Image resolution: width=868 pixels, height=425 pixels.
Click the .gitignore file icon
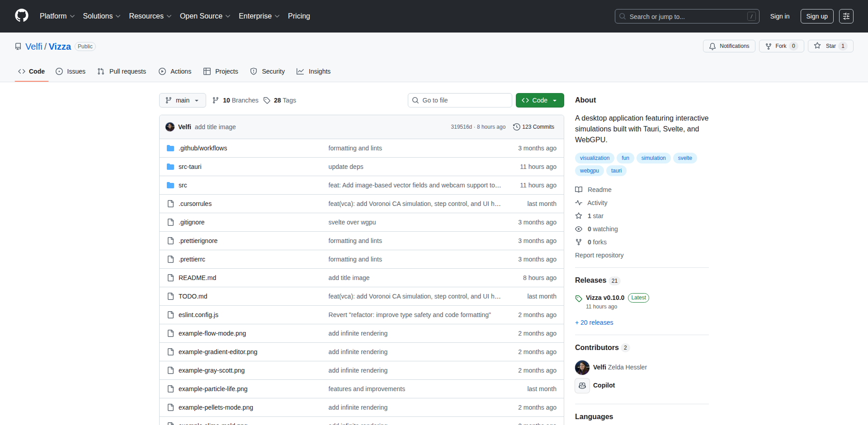(170, 222)
